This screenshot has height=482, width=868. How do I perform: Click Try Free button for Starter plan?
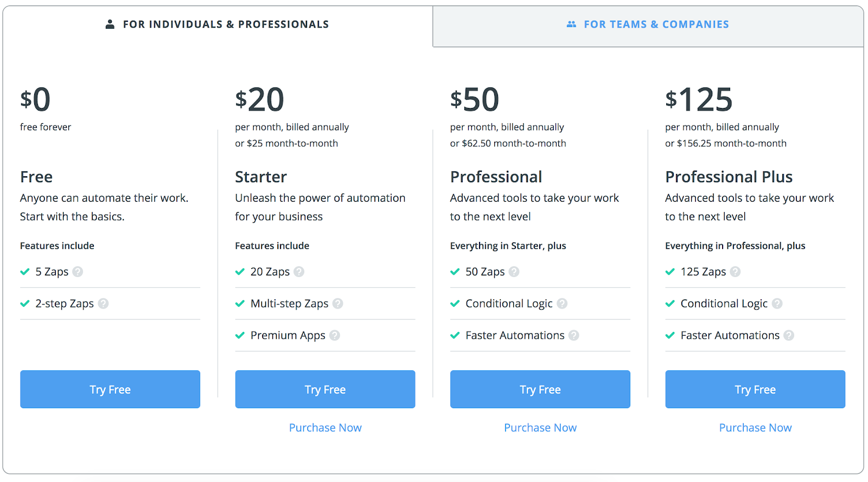(x=325, y=389)
